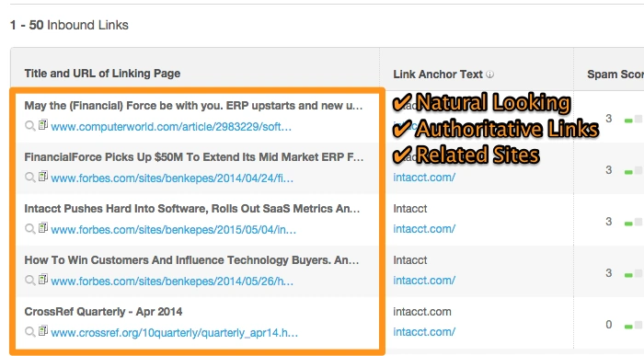
Task: Click spam score 0 in the CrossRef Quarterly row
Action: pyautogui.click(x=609, y=325)
